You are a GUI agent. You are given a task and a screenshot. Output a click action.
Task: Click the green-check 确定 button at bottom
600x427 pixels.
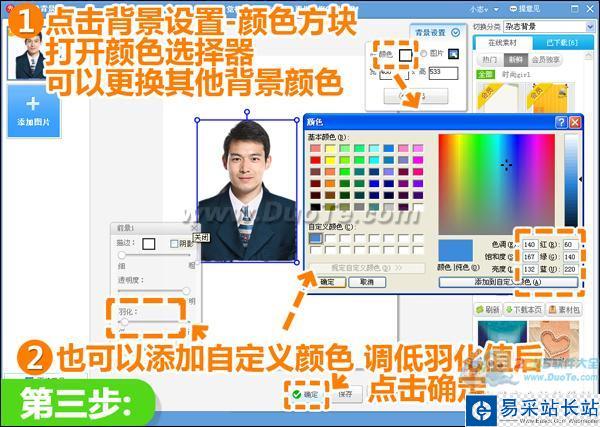click(x=306, y=394)
